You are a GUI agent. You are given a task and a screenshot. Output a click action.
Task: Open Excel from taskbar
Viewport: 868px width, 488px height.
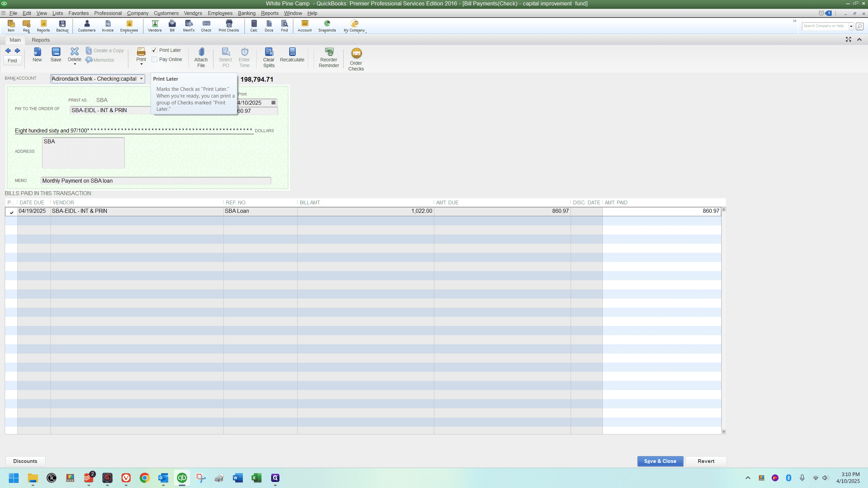point(257,478)
